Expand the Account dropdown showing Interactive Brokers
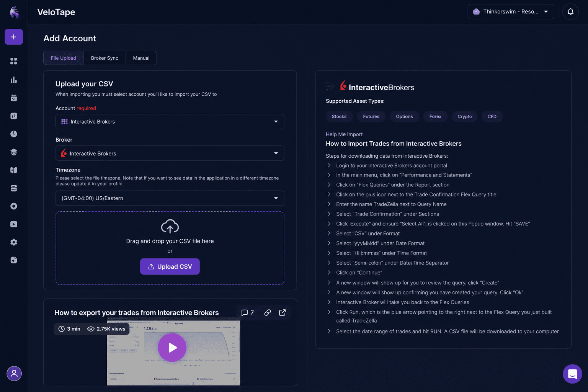588x392 pixels. 170,122
